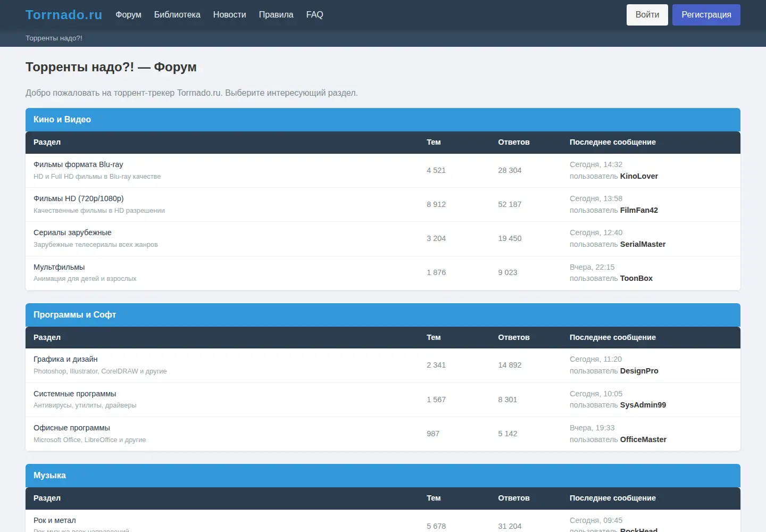Screen dimensions: 766x532
Task: Open the Правила page
Action: pyautogui.click(x=276, y=15)
